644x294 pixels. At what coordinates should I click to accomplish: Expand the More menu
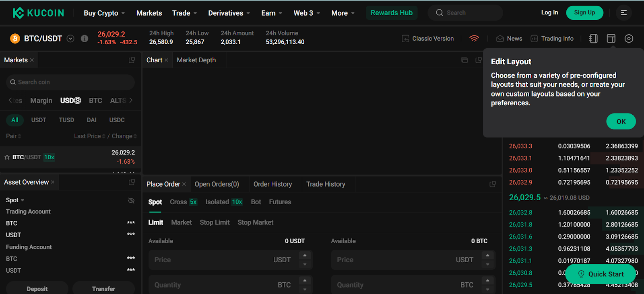343,13
